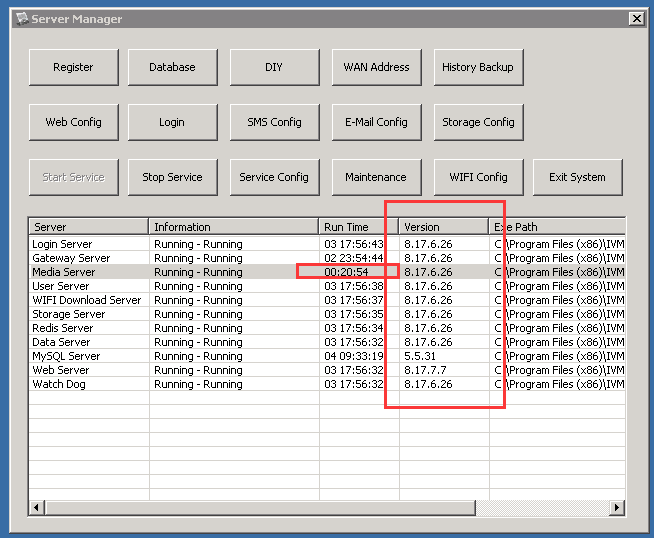Click the horizontal scrollbar right arrow
This screenshot has height=538, width=654.
pos(616,508)
